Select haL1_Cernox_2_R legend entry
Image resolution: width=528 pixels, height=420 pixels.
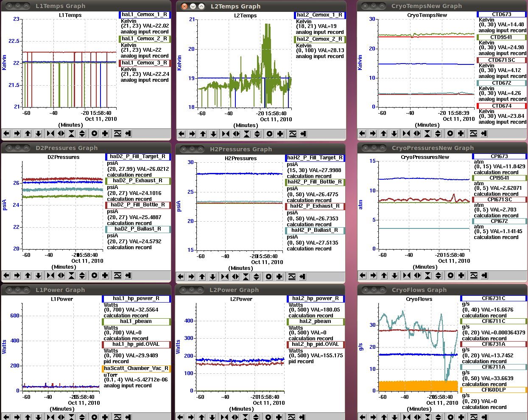145,39
